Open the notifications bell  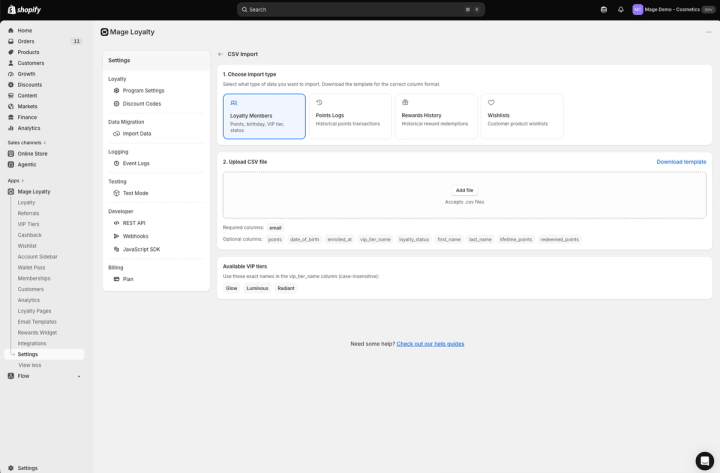click(620, 10)
